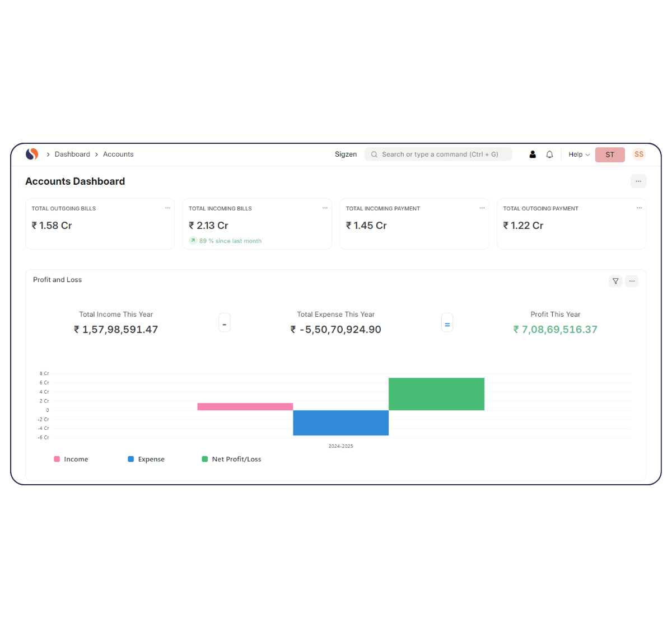Click the green Net Profit bar in chart
This screenshot has height=628, width=672.
436,394
